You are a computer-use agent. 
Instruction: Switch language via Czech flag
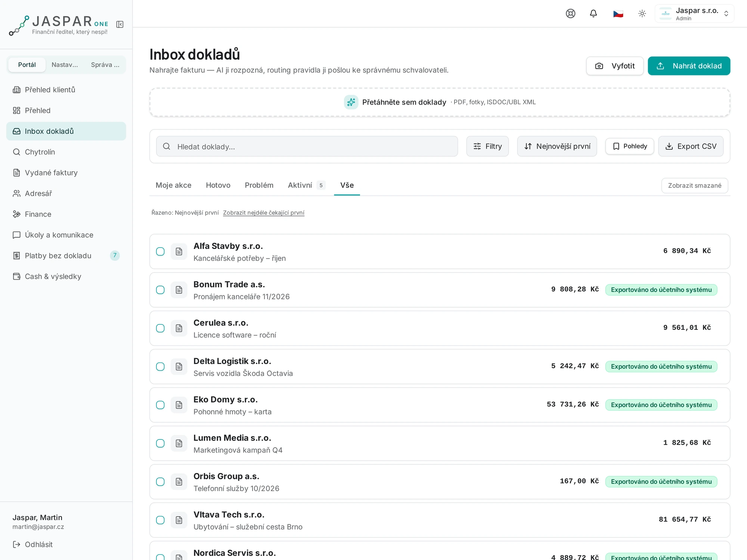pos(618,14)
